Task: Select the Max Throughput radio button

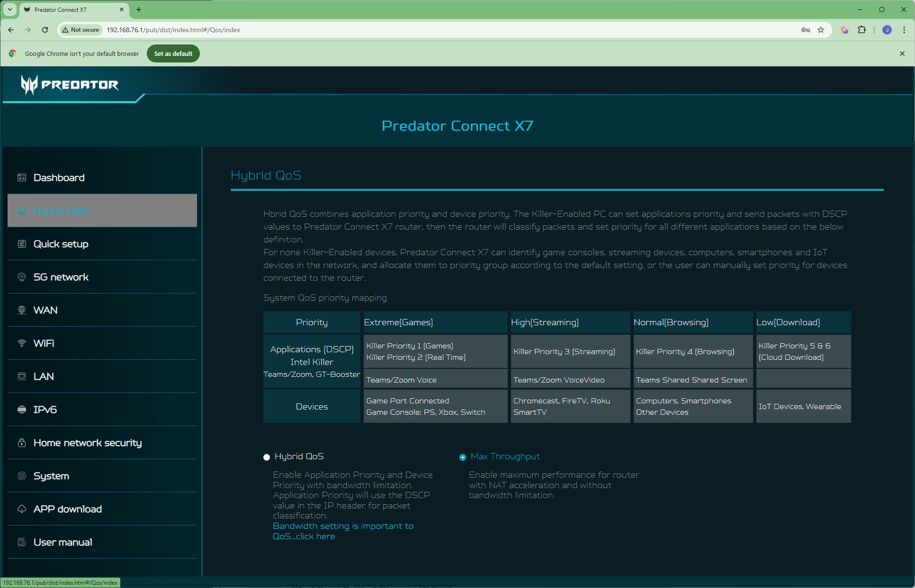Action: [463, 457]
